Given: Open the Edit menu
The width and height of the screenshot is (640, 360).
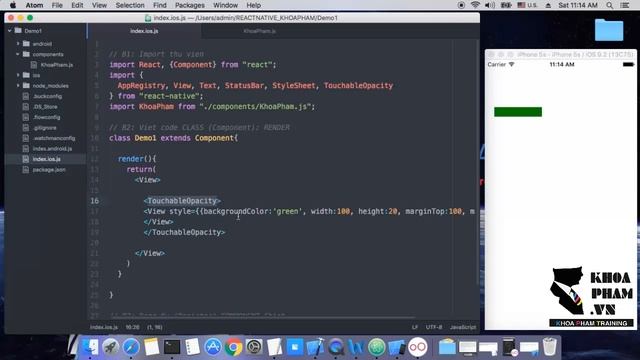Looking at the screenshot, I should point(77,5).
